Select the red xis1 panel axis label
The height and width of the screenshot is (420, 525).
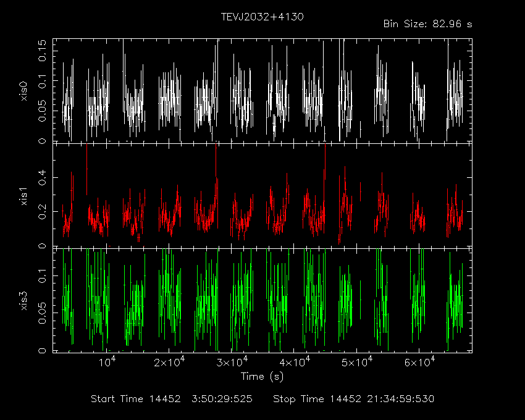23,196
